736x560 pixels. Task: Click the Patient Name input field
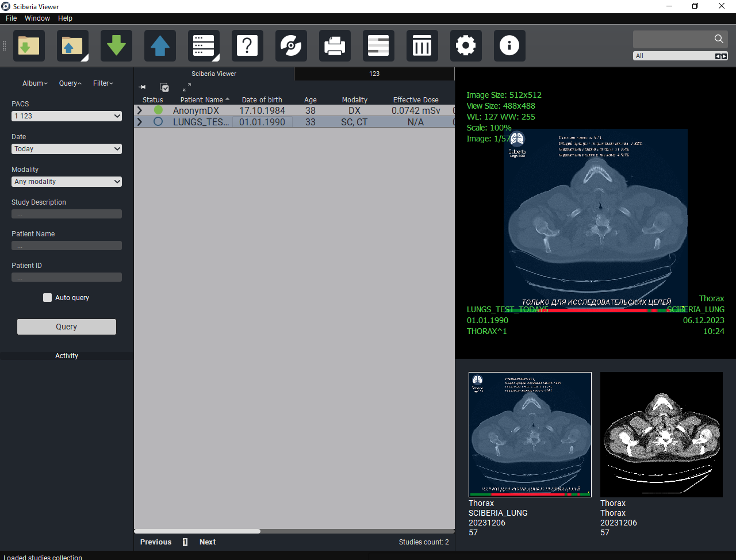coord(67,246)
